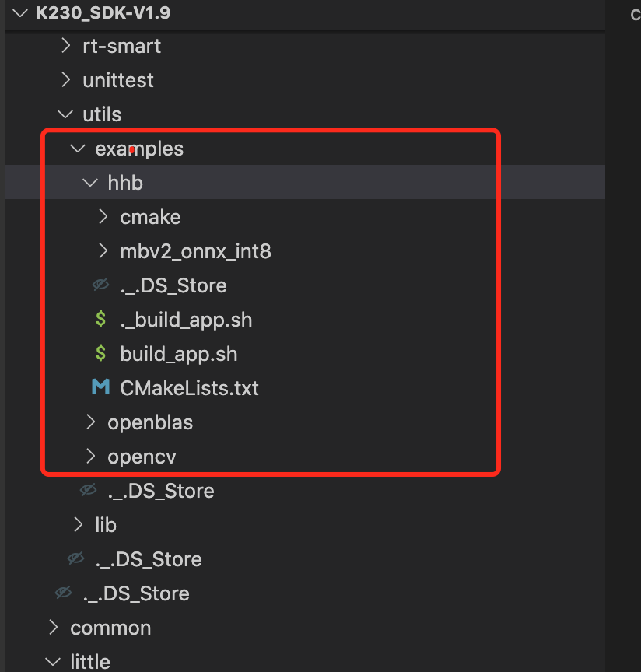Open the CMakeLists.txt file
Image resolution: width=641 pixels, height=672 pixels.
point(189,388)
